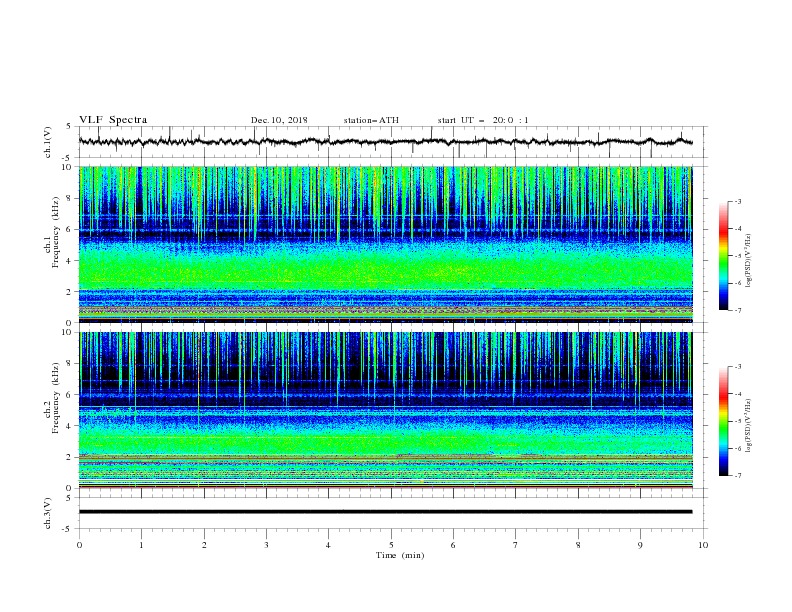
Task: Click the ch.2 spectrogram color bar
Action: [x=723, y=421]
